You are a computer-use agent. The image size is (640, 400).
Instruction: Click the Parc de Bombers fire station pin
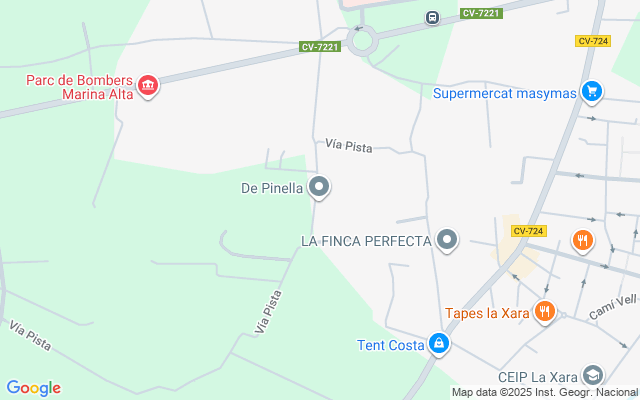pos(148,85)
